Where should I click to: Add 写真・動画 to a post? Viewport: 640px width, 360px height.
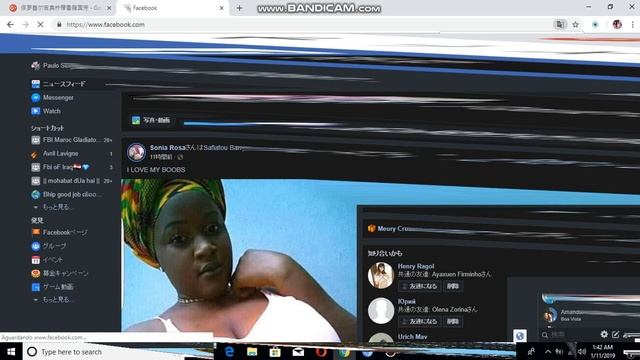[151, 120]
